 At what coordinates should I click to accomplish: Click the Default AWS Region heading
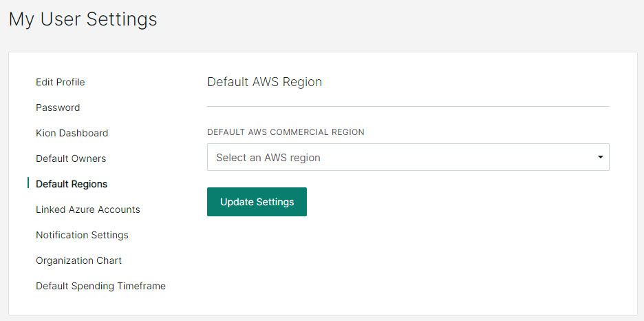point(264,82)
